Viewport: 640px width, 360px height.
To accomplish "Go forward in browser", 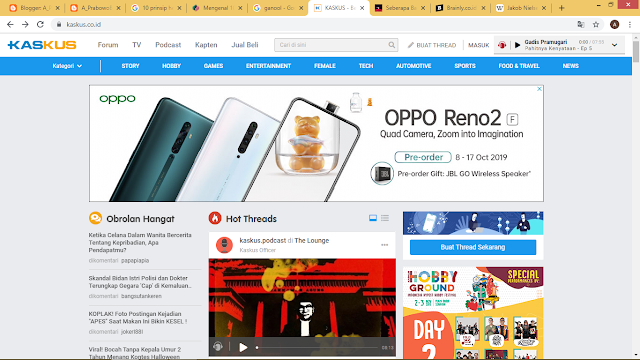I will tap(25, 24).
